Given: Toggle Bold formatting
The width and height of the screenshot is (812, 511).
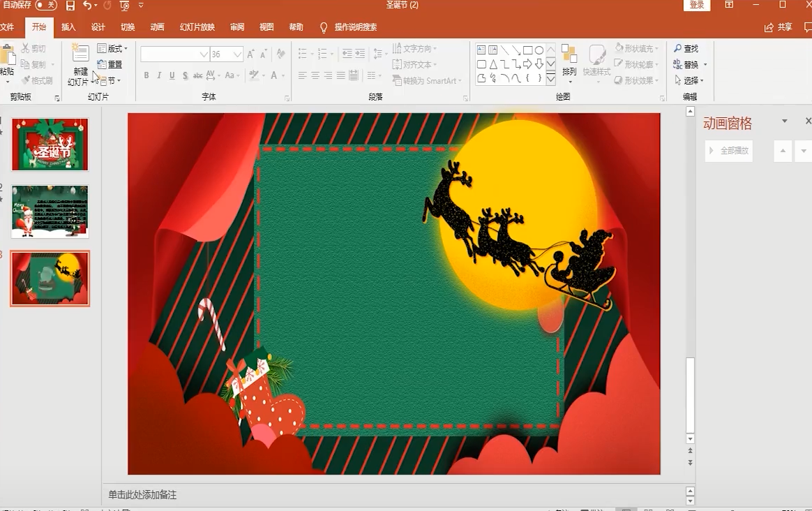Looking at the screenshot, I should coord(146,75).
